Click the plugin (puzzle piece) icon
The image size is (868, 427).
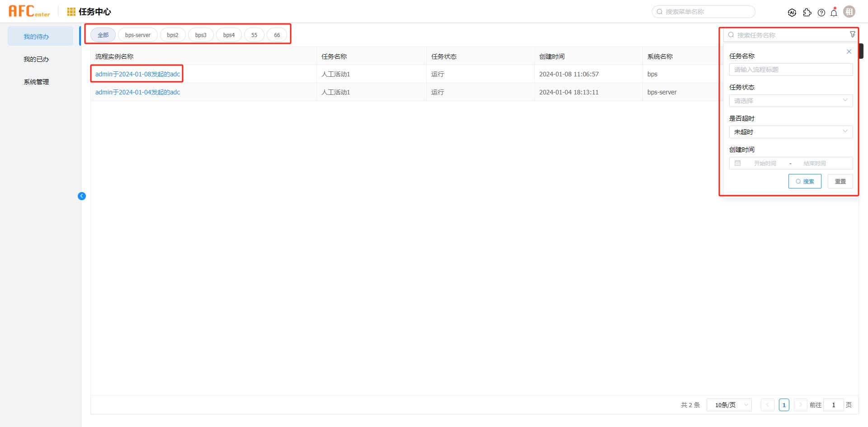point(808,13)
